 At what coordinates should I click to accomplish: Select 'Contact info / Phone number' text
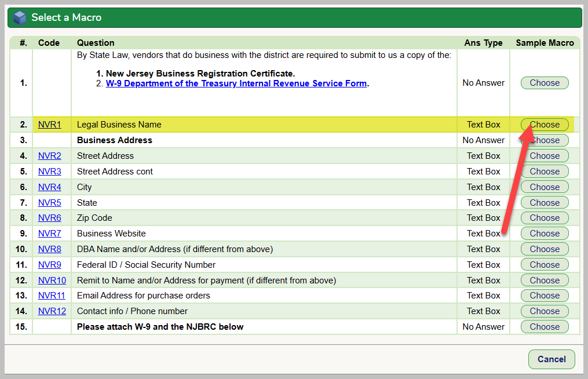pyautogui.click(x=133, y=311)
